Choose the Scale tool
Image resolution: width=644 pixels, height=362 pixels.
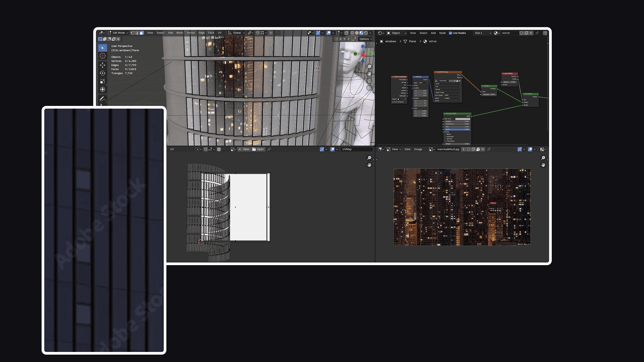[103, 81]
